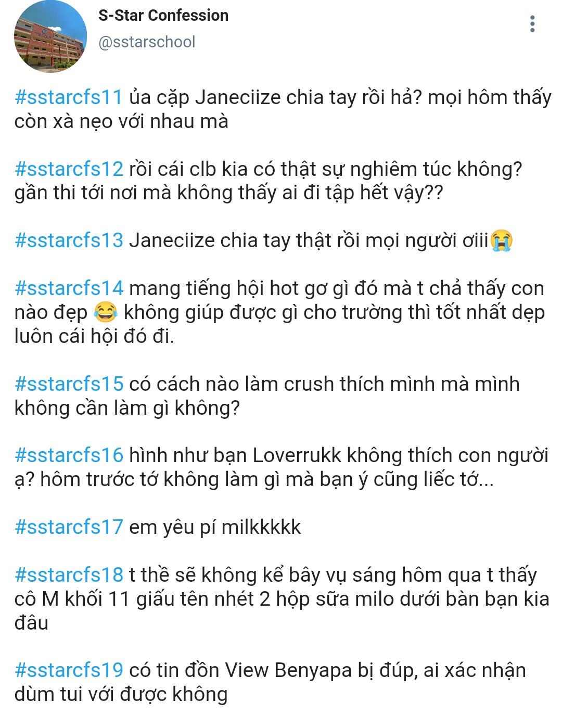Open hashtag #sstarcfs17
The width and height of the screenshot is (562, 728).
tap(69, 527)
